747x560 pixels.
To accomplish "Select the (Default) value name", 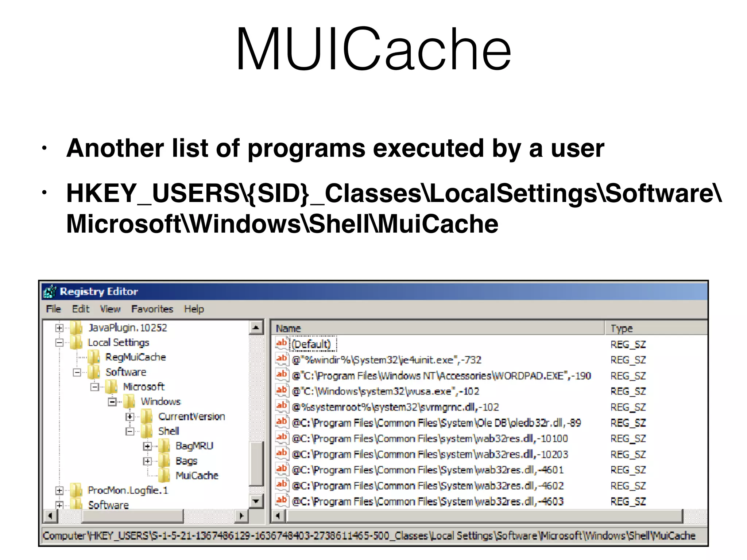I will [x=311, y=344].
